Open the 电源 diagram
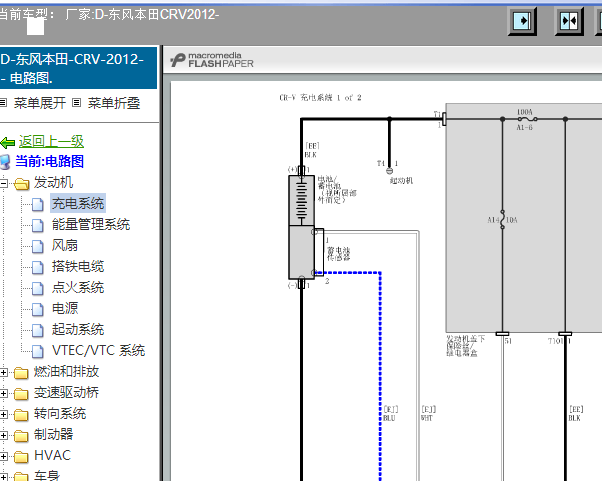Screen dimensions: 602x481 point(65,308)
